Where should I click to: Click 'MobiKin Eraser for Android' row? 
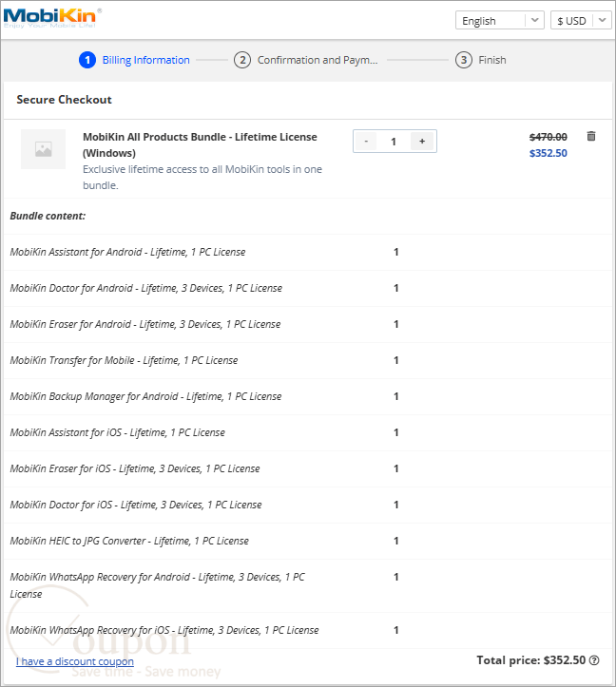308,324
